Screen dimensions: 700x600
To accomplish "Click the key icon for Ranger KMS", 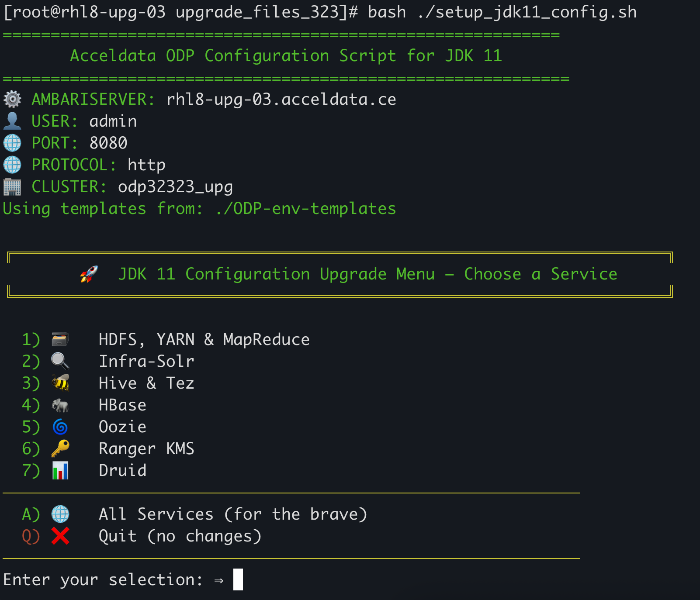I will click(60, 448).
